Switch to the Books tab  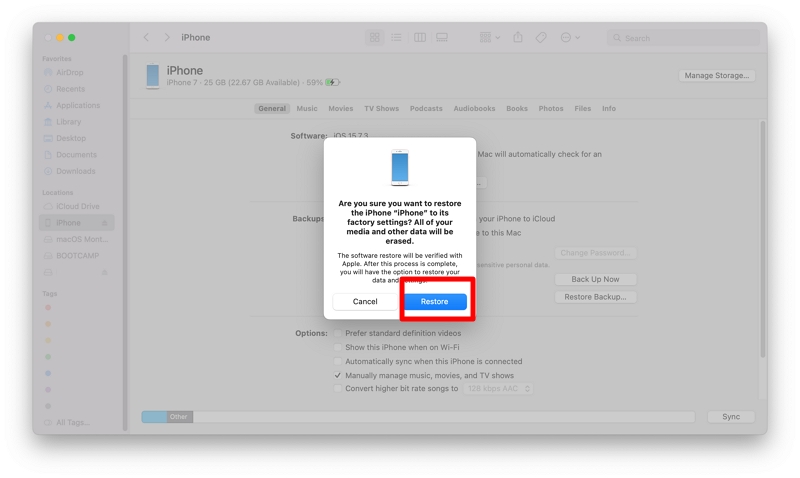pos(517,108)
